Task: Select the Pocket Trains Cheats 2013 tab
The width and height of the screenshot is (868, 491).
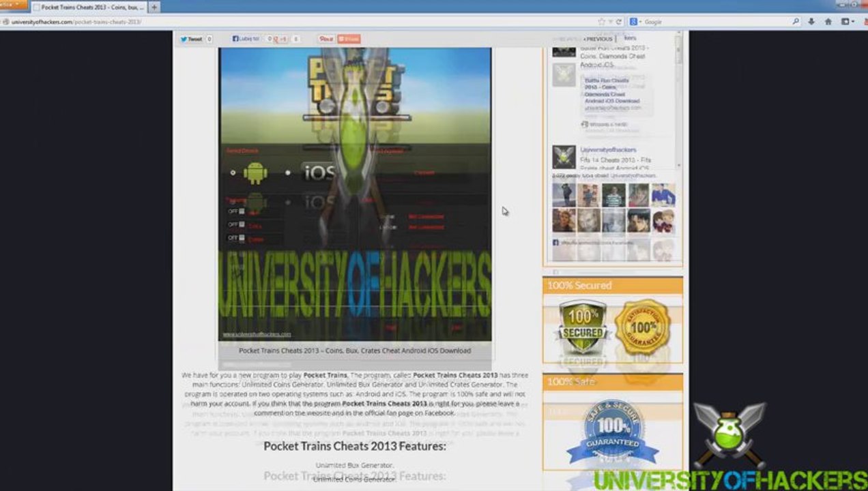Action: pos(88,7)
